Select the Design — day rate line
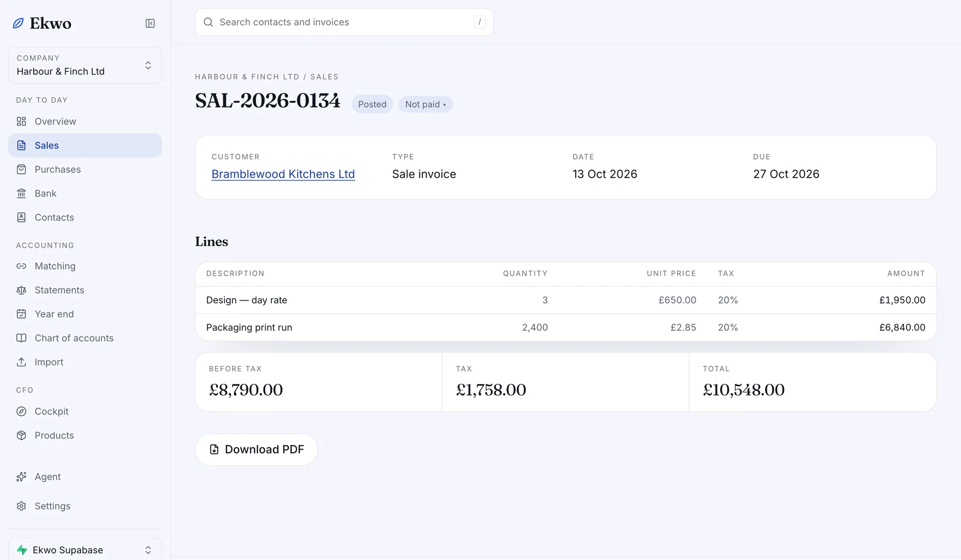Screen dimensions: 961x560 (x=566, y=300)
